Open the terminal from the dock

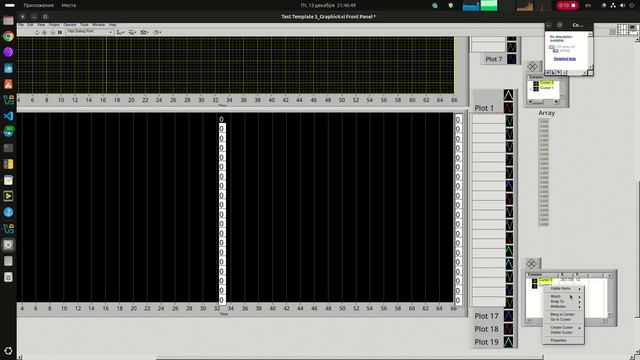(8, 148)
